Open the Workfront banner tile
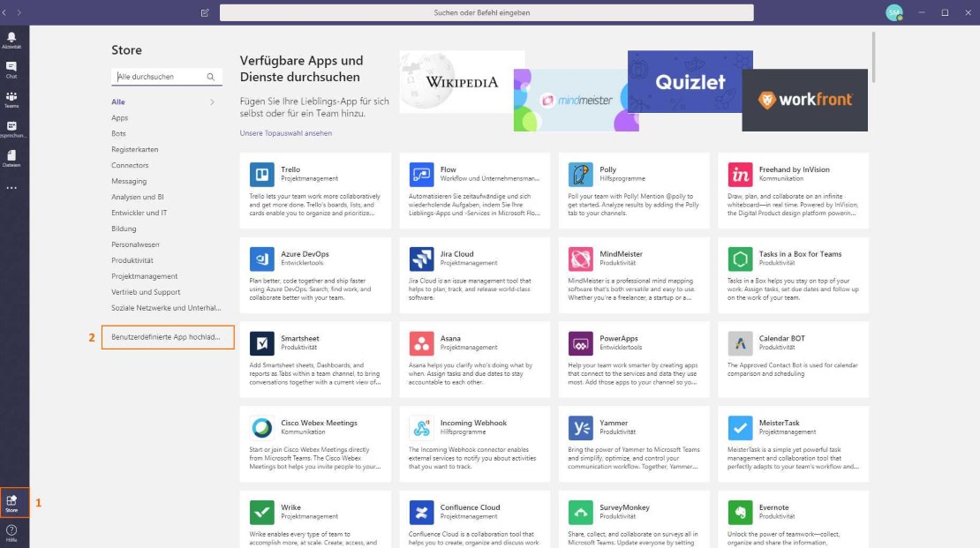Viewport: 980px width, 548px height. [804, 100]
